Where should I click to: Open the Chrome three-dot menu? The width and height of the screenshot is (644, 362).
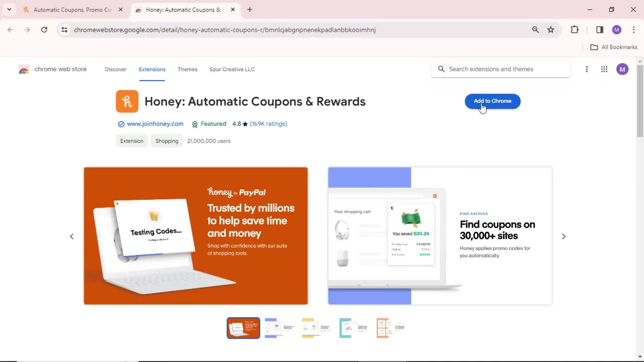(x=634, y=30)
